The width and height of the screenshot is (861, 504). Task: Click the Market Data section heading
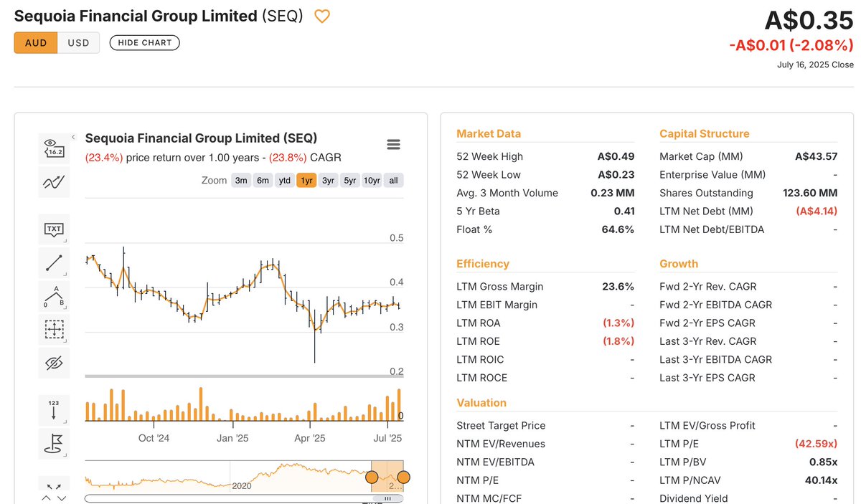[x=489, y=133]
